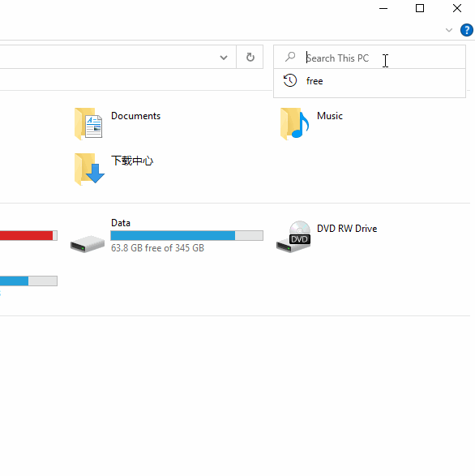Click the Music folder label
Viewport: 475px width, 476px height.
point(330,116)
